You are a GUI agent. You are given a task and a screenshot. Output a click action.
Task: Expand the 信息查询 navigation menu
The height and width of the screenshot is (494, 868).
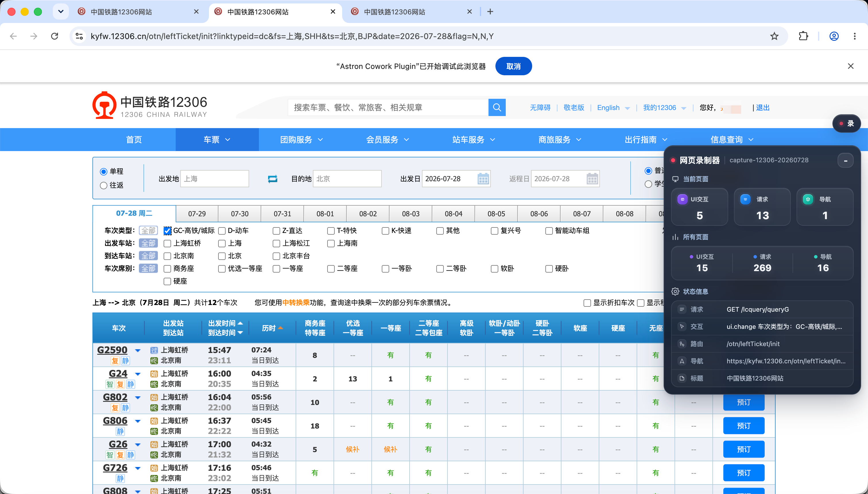click(x=732, y=140)
